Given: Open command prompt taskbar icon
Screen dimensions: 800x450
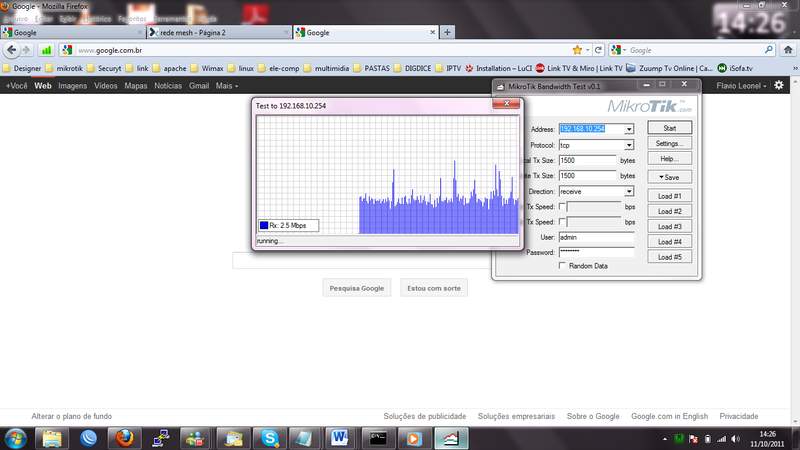Looking at the screenshot, I should pyautogui.click(x=378, y=439).
